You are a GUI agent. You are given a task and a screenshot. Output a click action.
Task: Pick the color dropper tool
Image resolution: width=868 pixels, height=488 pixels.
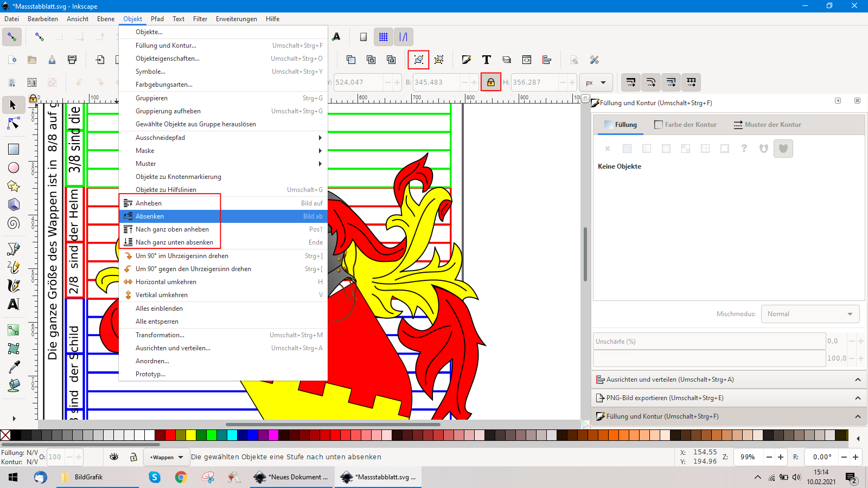14,367
